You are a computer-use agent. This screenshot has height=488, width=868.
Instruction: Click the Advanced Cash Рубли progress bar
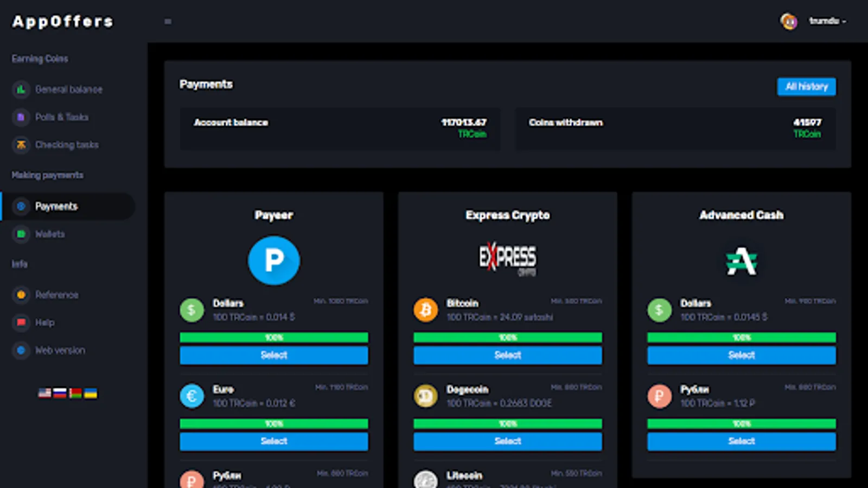pos(742,424)
